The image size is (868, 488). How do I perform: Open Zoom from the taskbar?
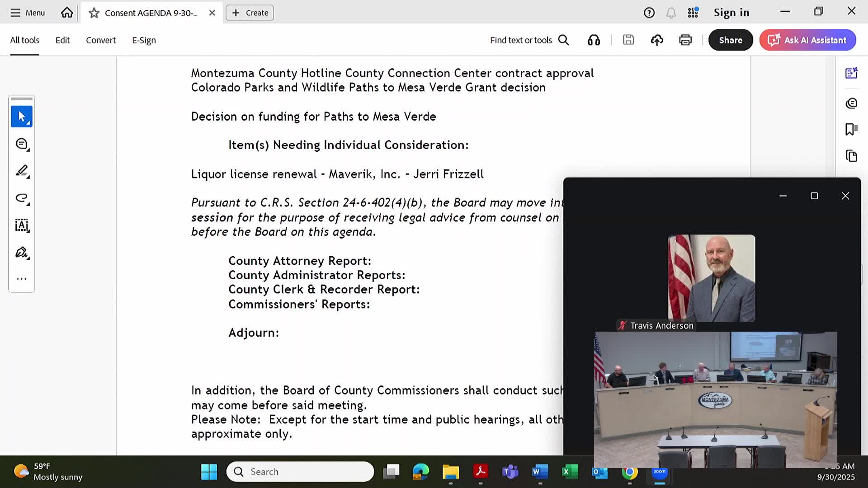[660, 473]
